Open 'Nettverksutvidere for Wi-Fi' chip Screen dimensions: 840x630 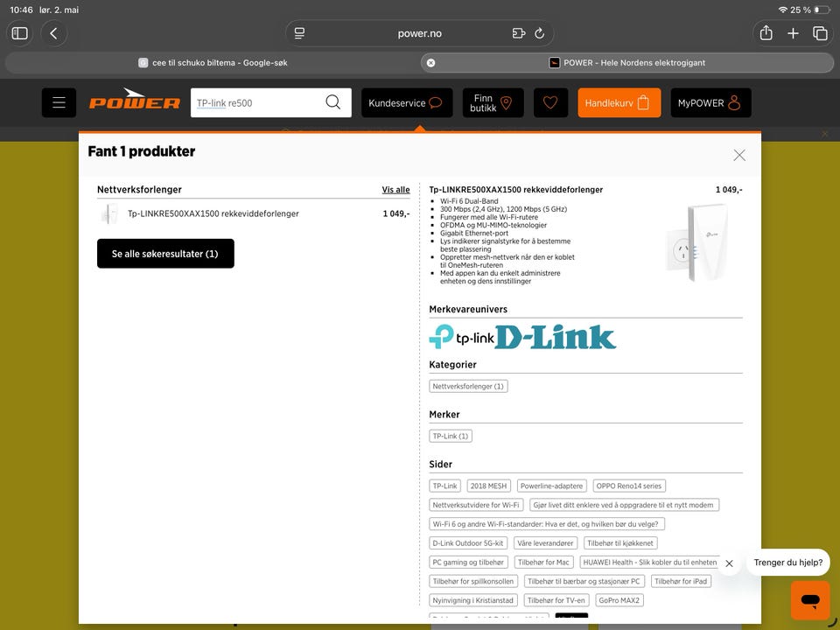[476, 505]
